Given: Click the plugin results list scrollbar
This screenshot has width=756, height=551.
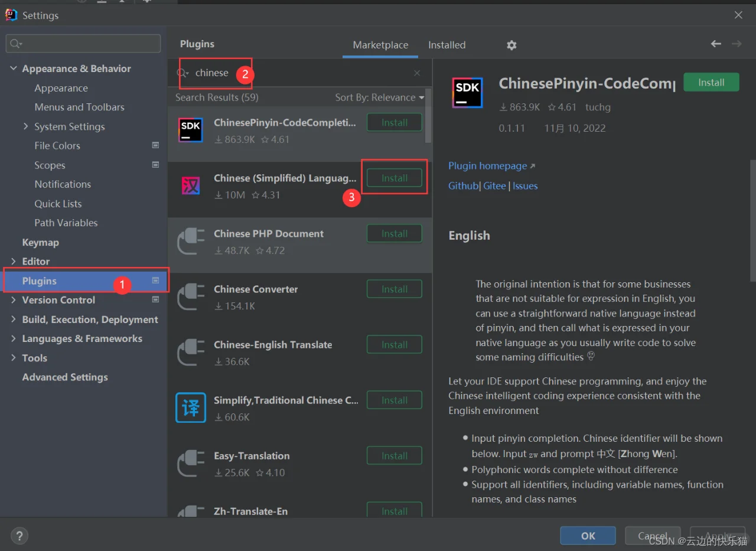Looking at the screenshot, I should 428,116.
